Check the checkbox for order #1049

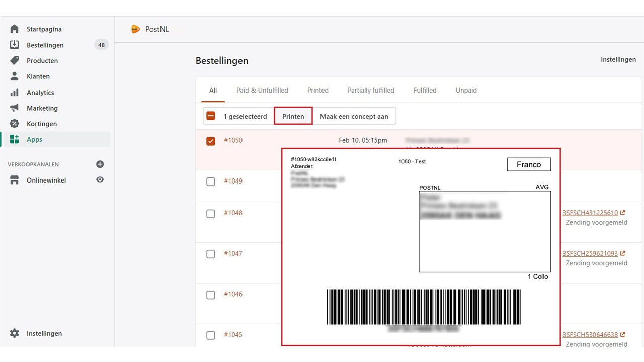(211, 182)
